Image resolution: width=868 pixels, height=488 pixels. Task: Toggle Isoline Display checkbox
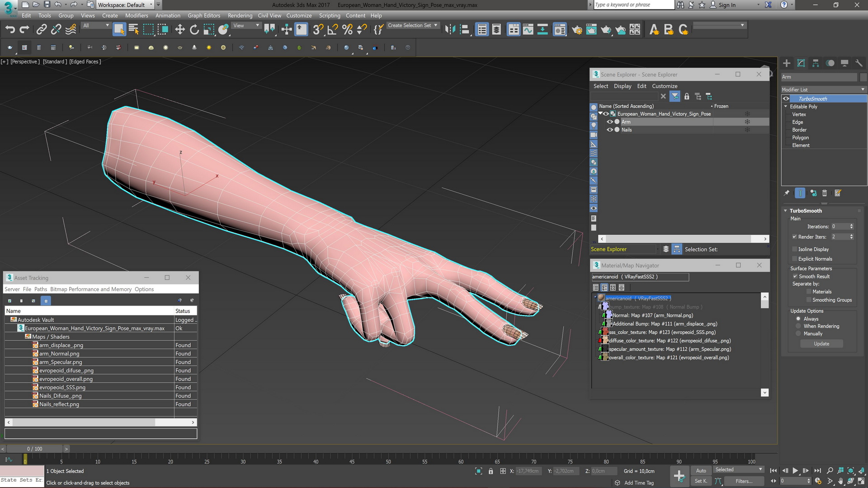pos(794,249)
